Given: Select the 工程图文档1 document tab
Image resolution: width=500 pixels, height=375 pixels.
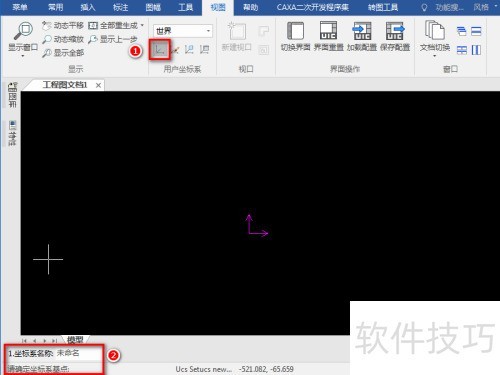Looking at the screenshot, I should pos(65,85).
